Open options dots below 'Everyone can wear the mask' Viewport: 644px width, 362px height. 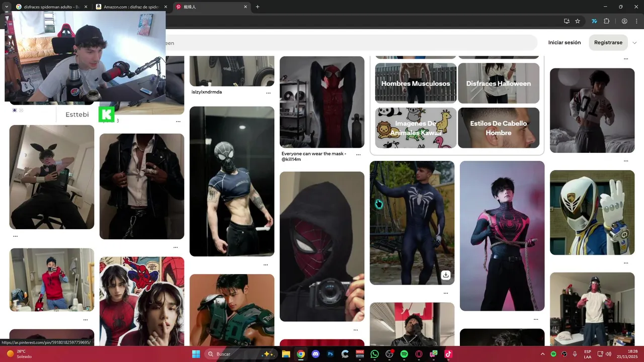[358, 155]
